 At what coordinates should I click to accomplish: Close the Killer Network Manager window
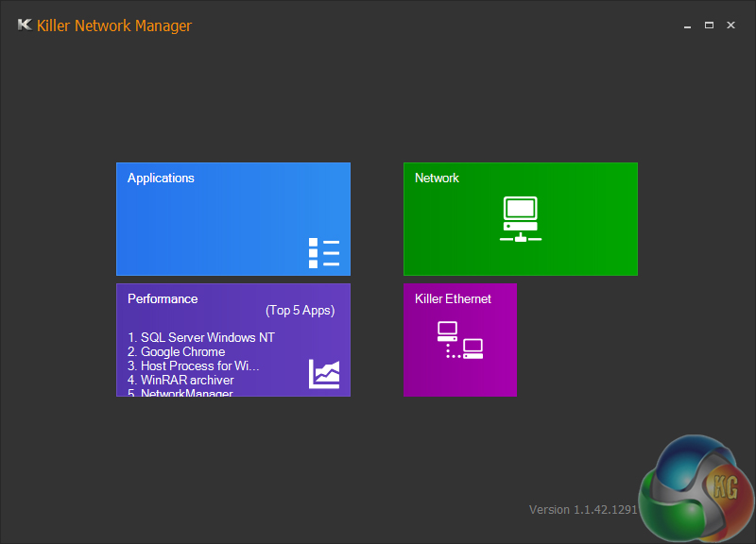(730, 25)
